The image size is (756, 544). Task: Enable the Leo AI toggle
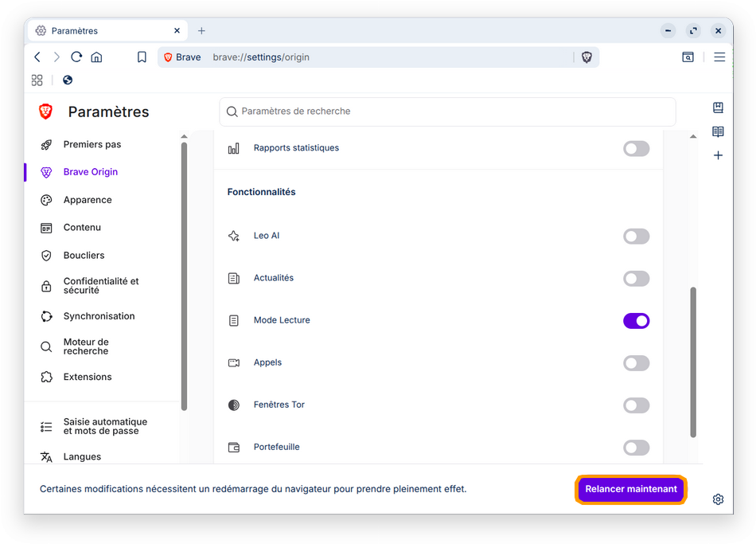636,237
